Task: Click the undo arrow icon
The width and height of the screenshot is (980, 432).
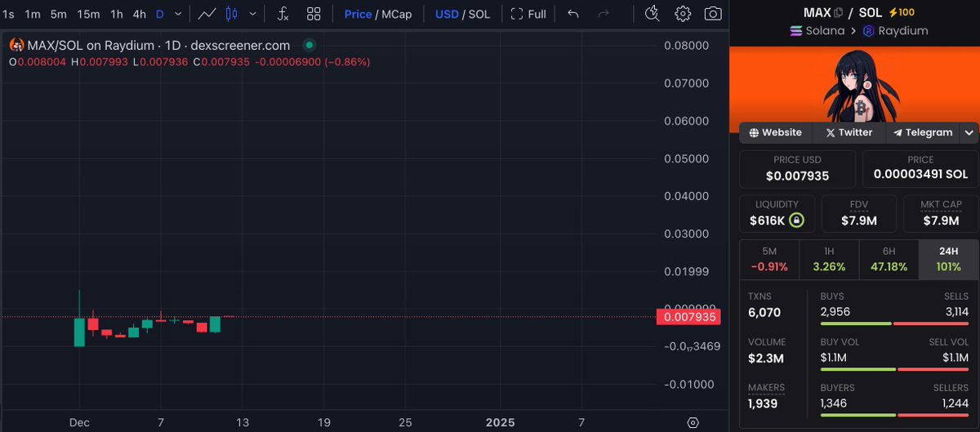Action: point(573,14)
